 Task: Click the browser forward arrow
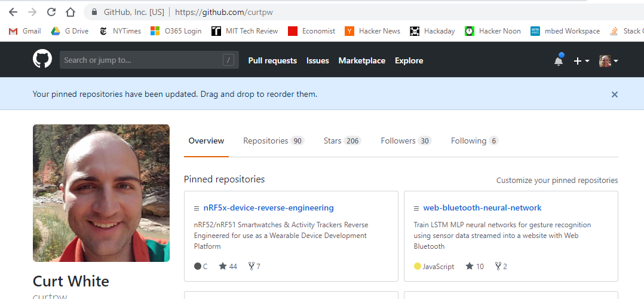pos(32,12)
